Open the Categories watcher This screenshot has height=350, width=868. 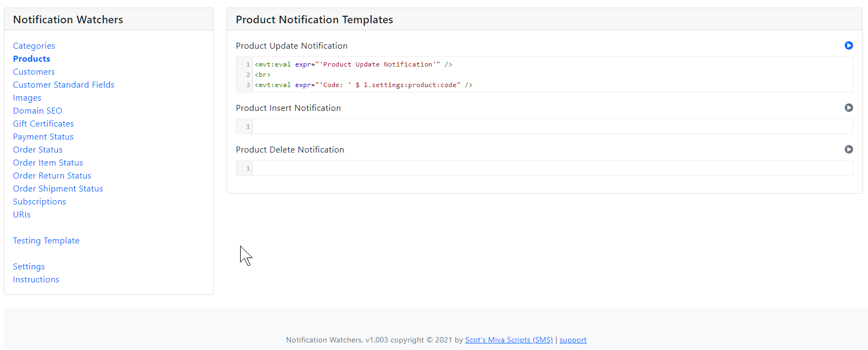tap(34, 46)
